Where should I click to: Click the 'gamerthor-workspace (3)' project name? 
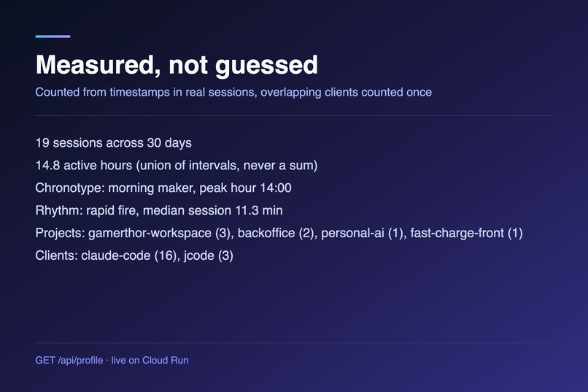point(159,233)
